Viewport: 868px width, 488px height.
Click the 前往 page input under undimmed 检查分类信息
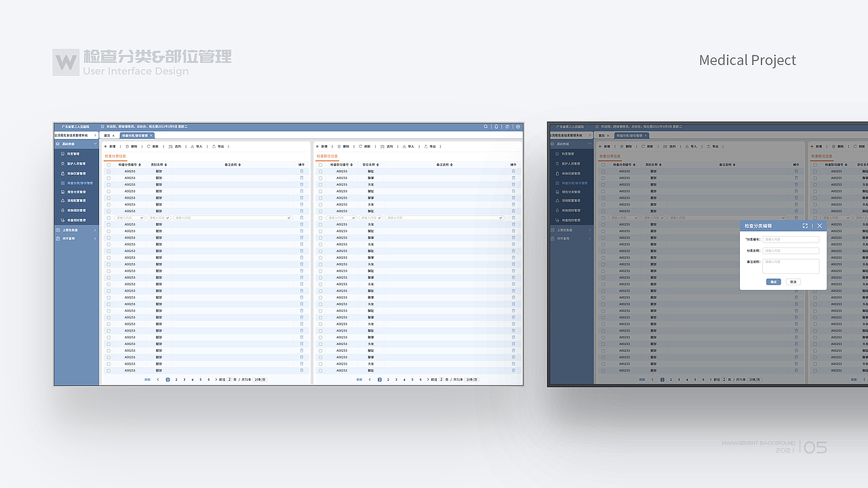(x=229, y=380)
